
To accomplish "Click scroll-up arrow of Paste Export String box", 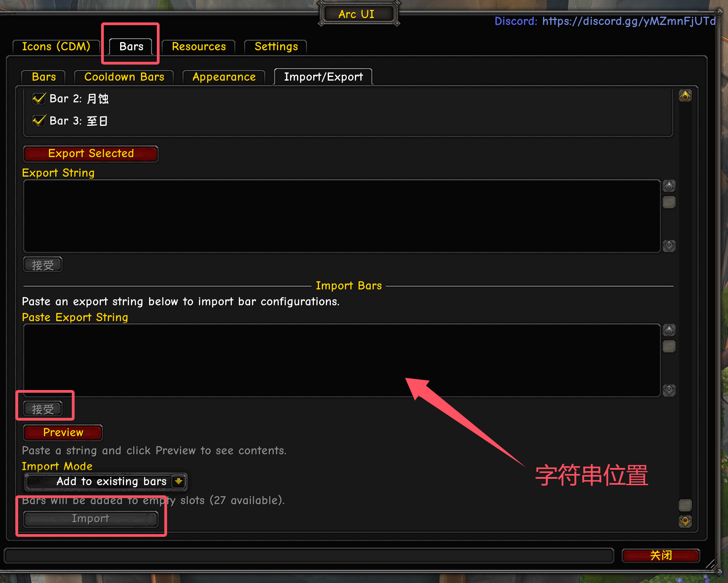I will [669, 330].
